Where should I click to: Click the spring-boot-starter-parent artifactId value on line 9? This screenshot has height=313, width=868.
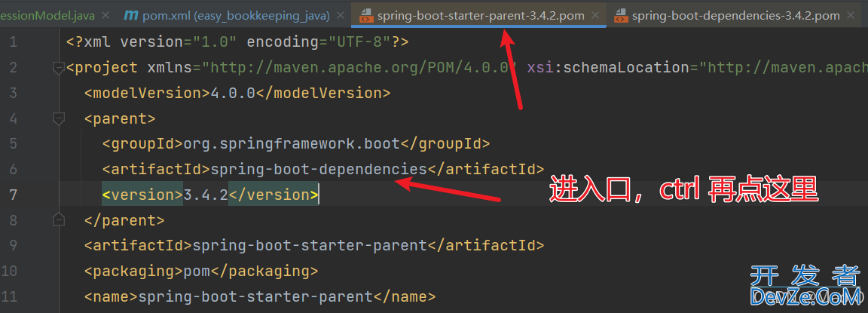tap(310, 245)
